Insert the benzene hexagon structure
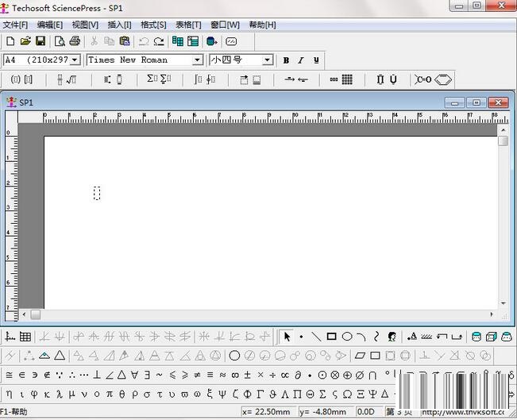This screenshot has width=517, height=420. point(443,79)
